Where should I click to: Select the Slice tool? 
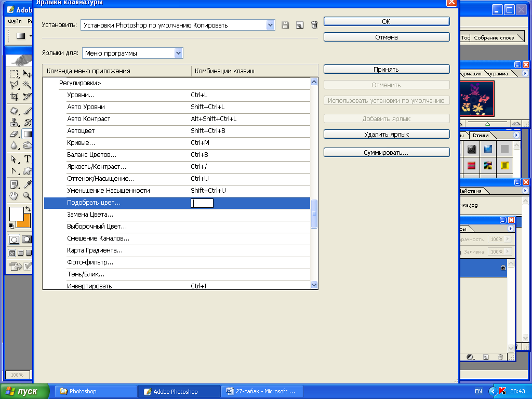[27, 97]
